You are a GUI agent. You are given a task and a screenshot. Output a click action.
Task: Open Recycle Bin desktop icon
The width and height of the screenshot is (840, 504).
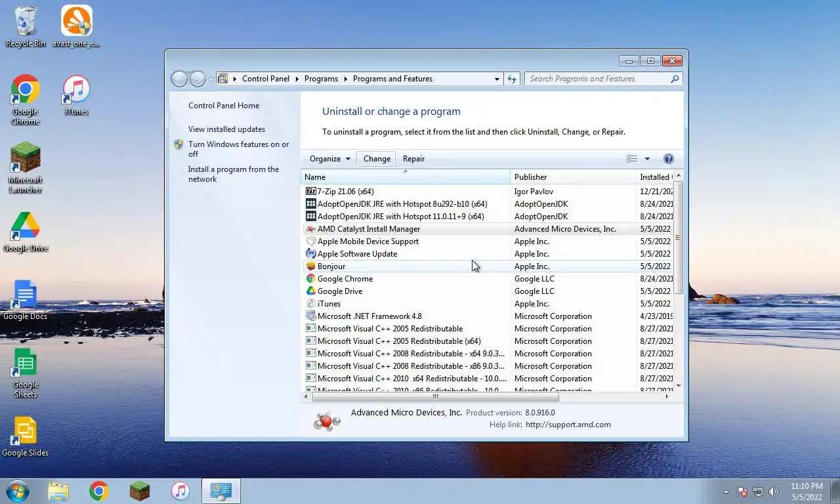[26, 26]
